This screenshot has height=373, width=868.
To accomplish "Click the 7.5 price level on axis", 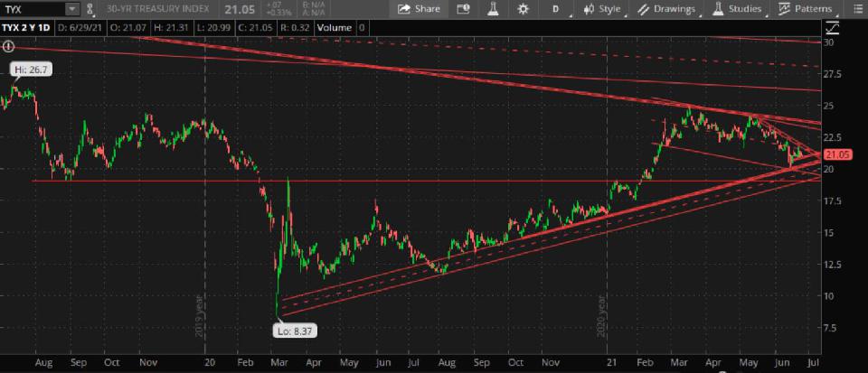I will coord(830,328).
